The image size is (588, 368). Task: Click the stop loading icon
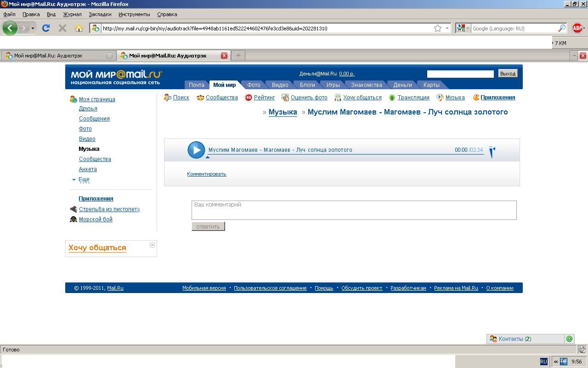pos(62,28)
